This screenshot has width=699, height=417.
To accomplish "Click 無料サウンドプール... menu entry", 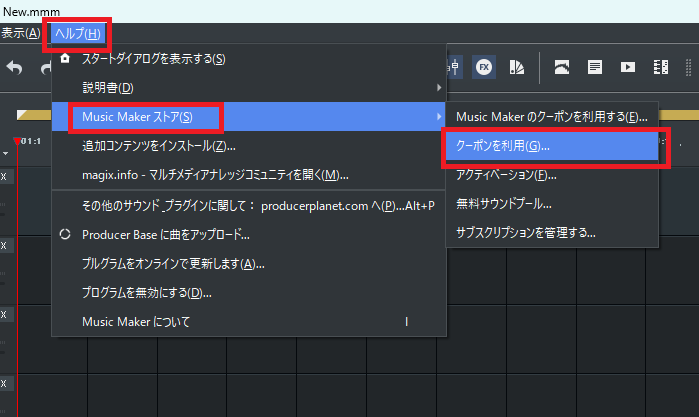I will [x=504, y=204].
